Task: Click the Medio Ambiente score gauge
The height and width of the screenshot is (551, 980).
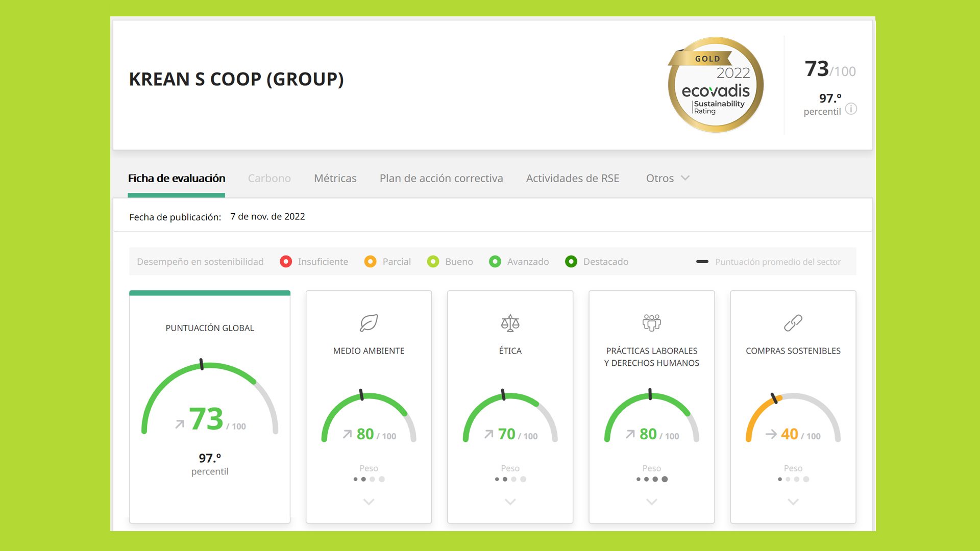Action: point(369,416)
